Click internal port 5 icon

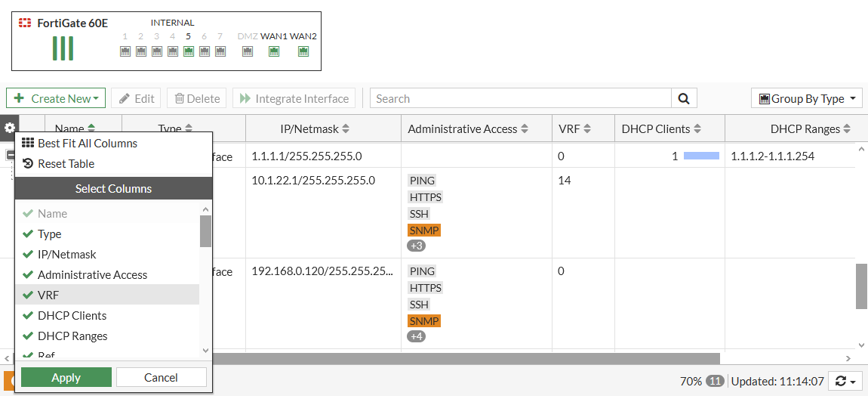coord(188,51)
